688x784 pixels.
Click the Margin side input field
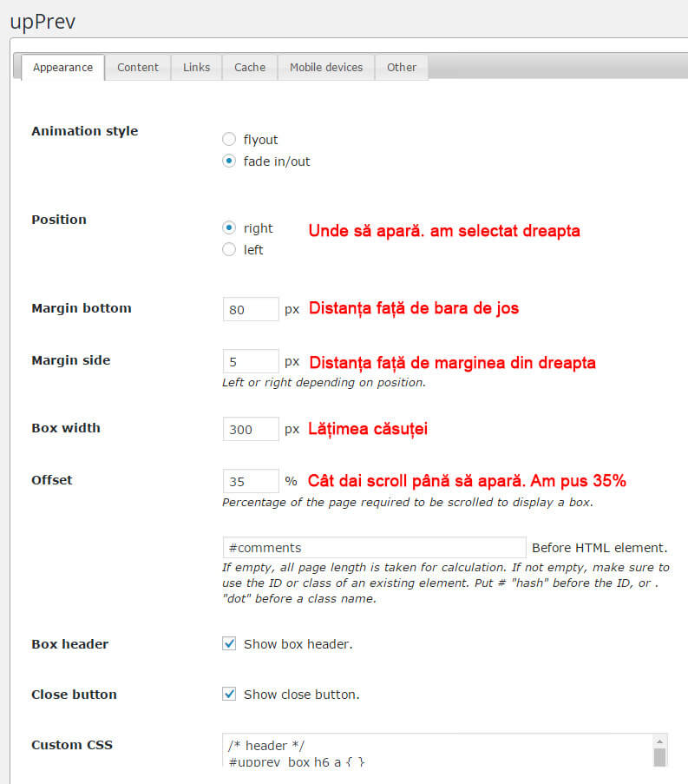[251, 361]
